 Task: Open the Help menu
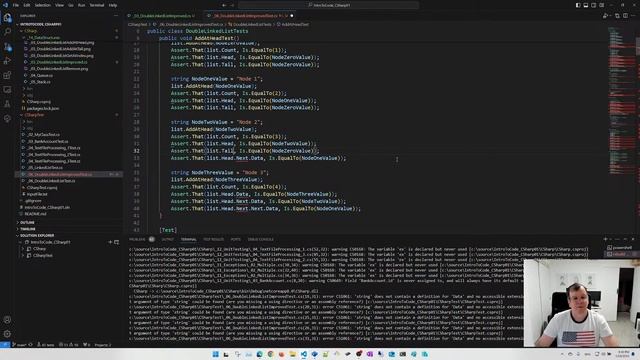pyautogui.click(x=113, y=5)
